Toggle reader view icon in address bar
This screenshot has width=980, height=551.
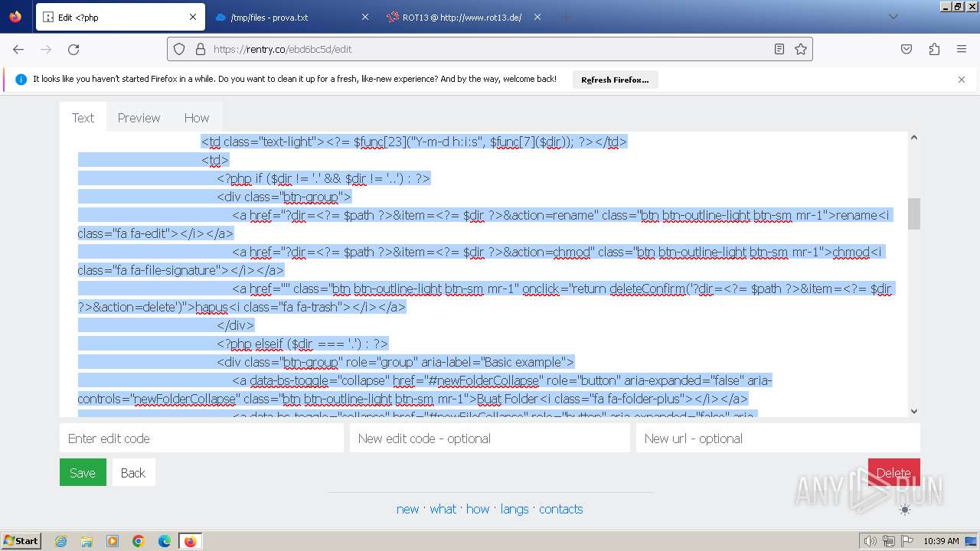coord(779,49)
